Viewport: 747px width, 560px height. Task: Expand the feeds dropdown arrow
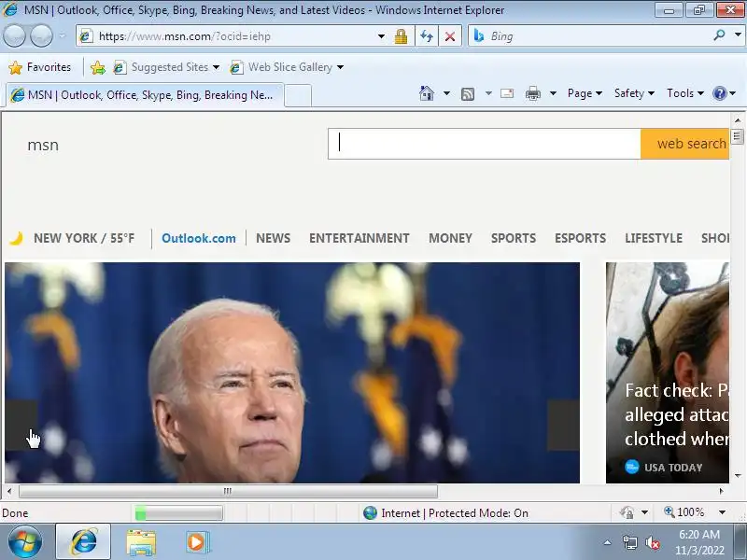point(488,93)
